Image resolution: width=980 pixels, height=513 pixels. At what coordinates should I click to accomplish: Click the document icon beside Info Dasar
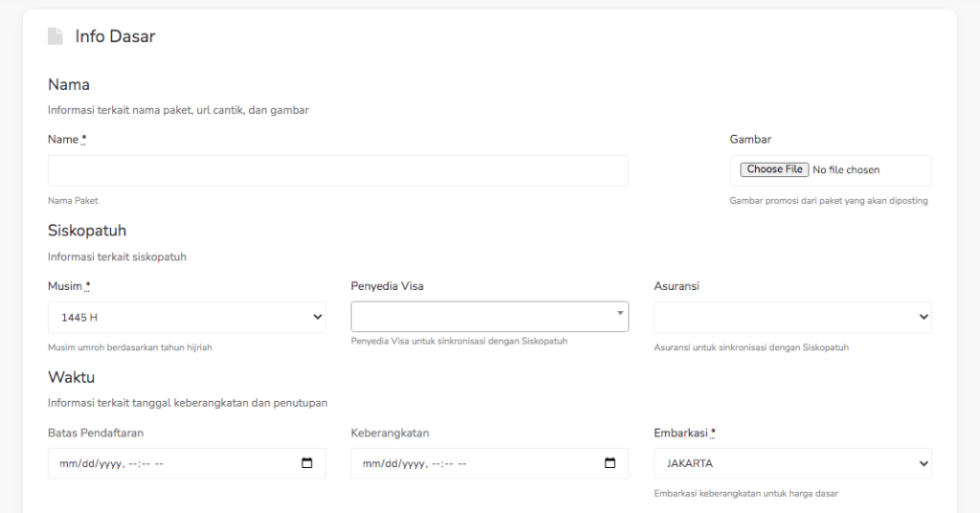click(x=56, y=36)
